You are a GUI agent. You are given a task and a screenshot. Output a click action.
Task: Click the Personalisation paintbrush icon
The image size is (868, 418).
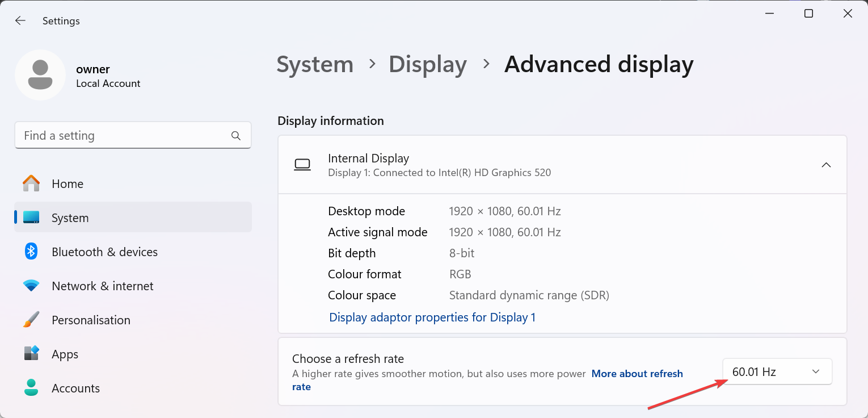point(31,320)
